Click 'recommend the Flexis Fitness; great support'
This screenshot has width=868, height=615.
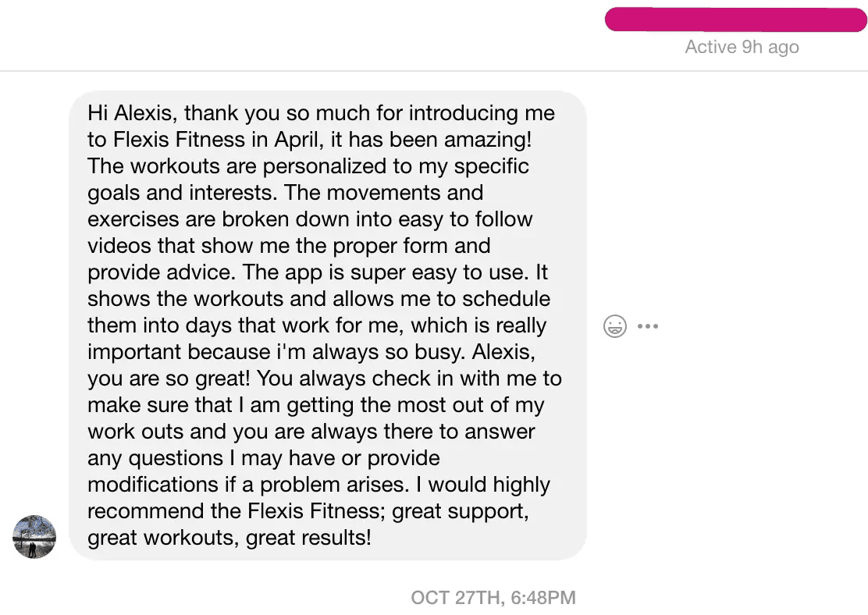coord(308,511)
